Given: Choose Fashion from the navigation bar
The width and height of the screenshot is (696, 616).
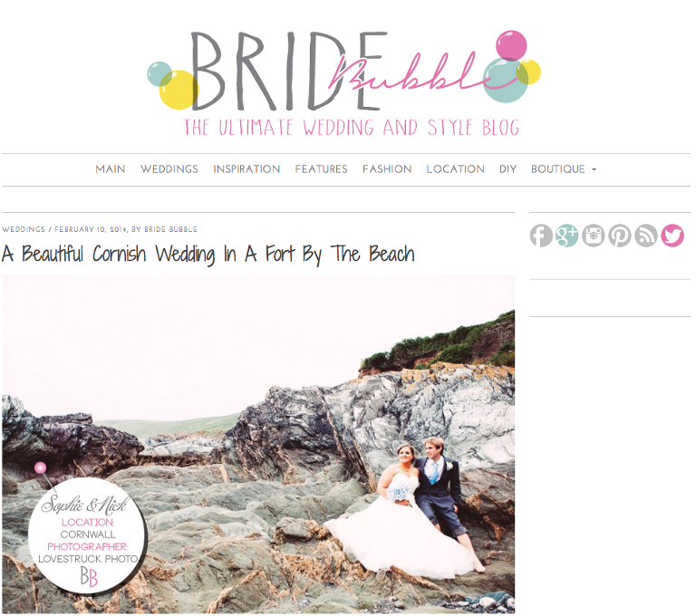Looking at the screenshot, I should 387,169.
